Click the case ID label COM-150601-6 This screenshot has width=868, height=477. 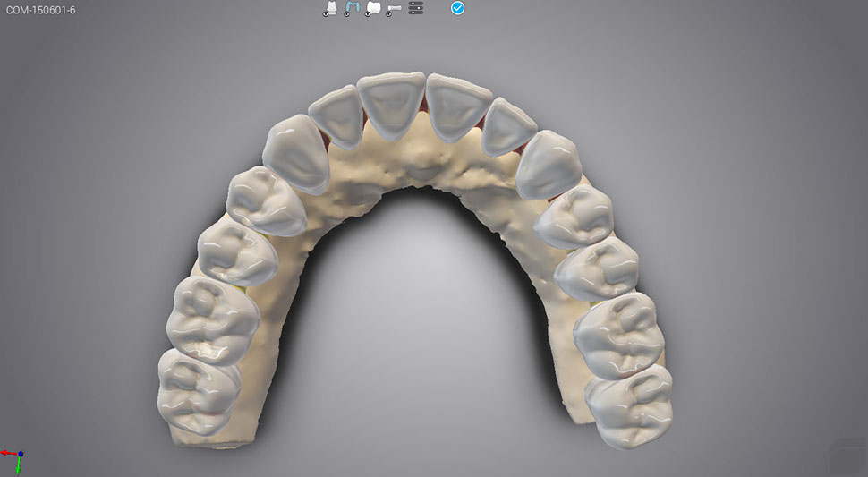[x=40, y=10]
